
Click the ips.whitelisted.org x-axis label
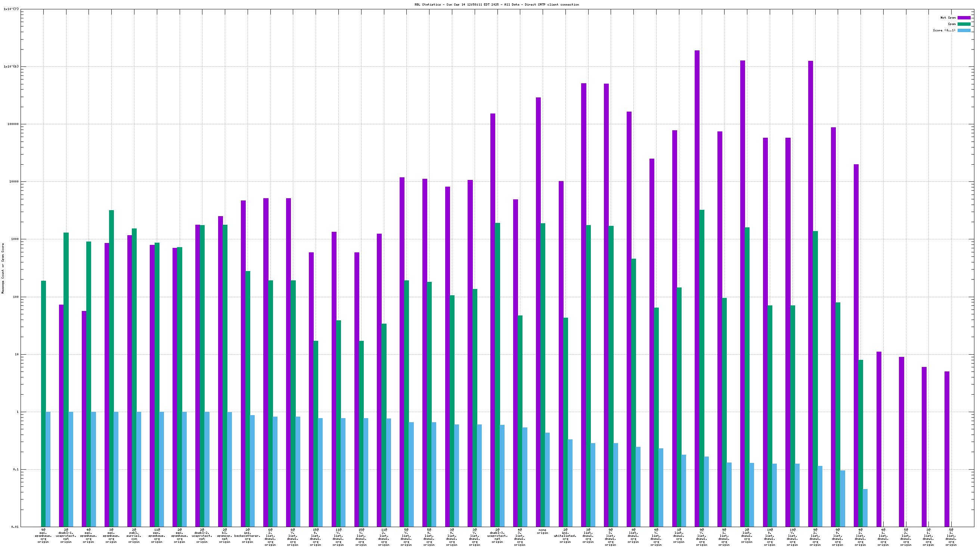[x=565, y=536]
